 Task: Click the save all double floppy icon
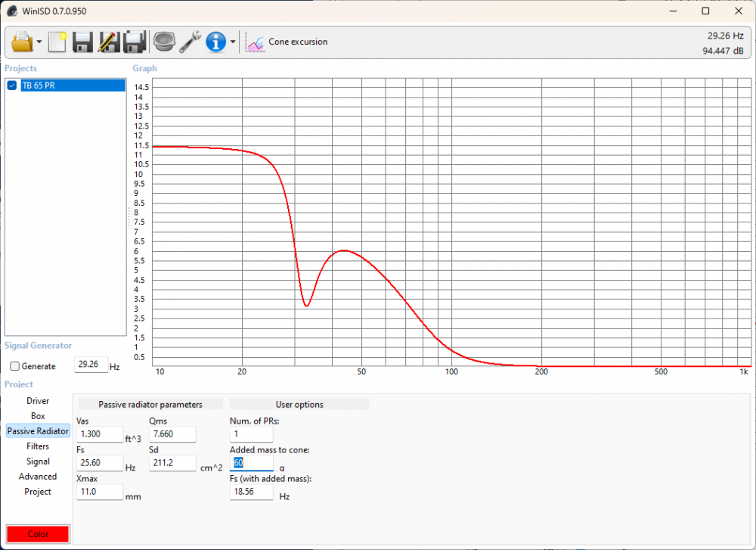point(134,42)
